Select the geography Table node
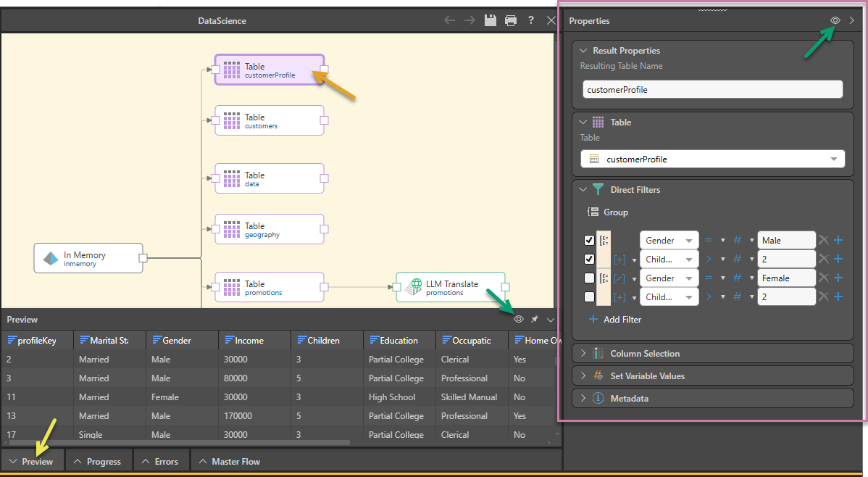This screenshot has height=477, width=868. coord(270,229)
